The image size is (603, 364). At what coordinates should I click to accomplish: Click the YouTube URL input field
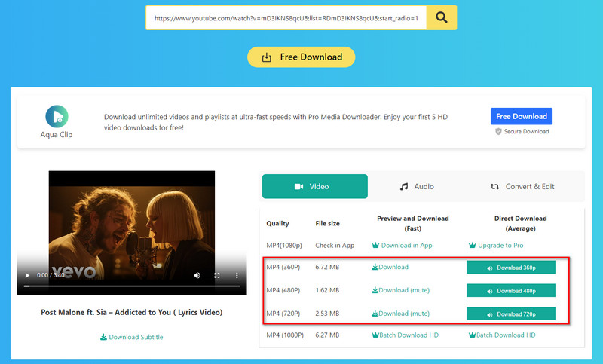[x=286, y=17]
